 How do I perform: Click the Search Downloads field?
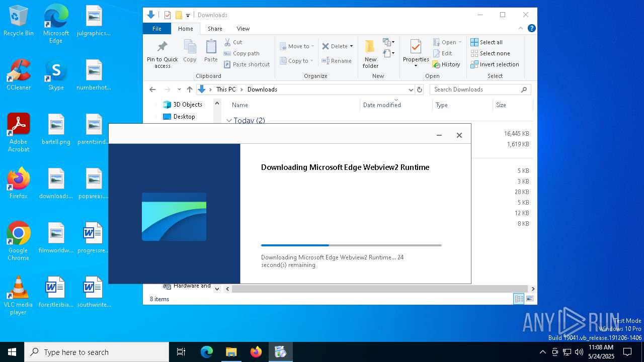[x=480, y=89]
